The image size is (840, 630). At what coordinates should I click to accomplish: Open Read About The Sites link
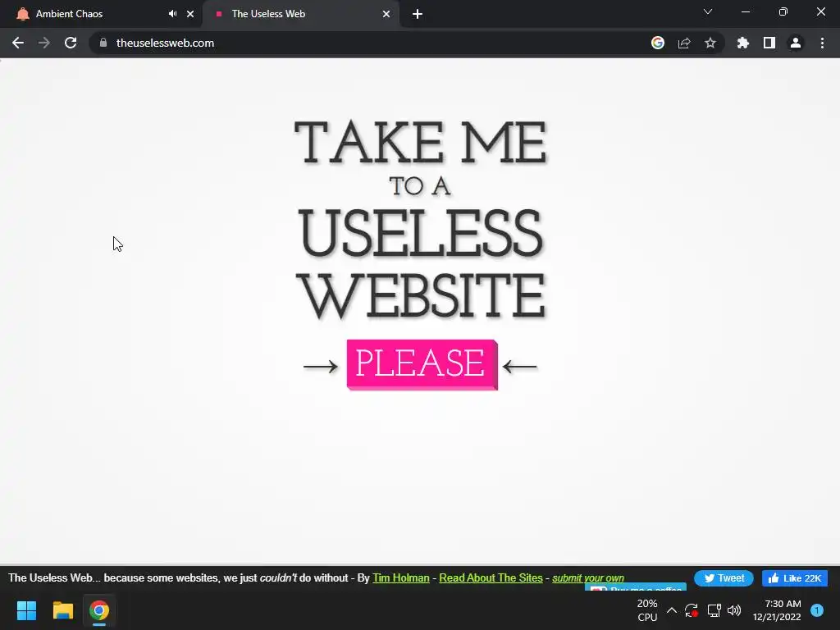point(491,578)
